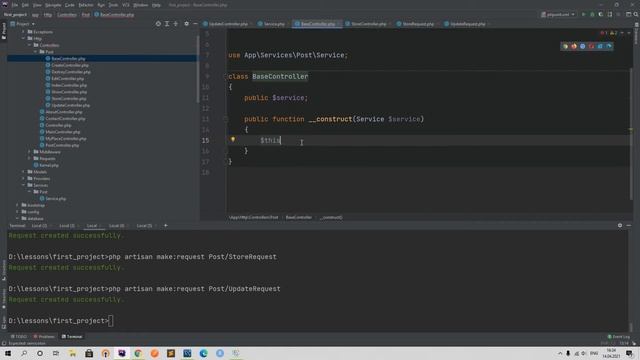Viewport: 640px width, 360px height.
Task: Select Kernel.php in project tree
Action: [46, 165]
